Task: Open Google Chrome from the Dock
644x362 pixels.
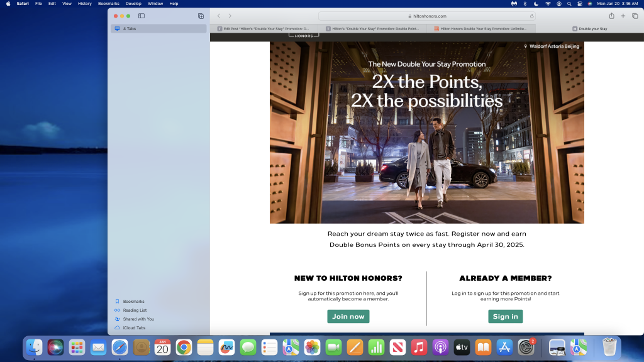Action: [184, 348]
